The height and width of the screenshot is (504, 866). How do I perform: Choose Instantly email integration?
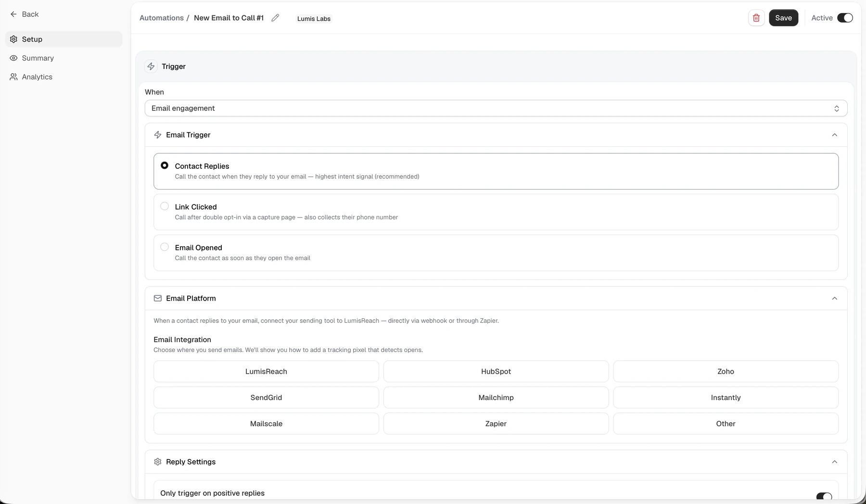[726, 398]
